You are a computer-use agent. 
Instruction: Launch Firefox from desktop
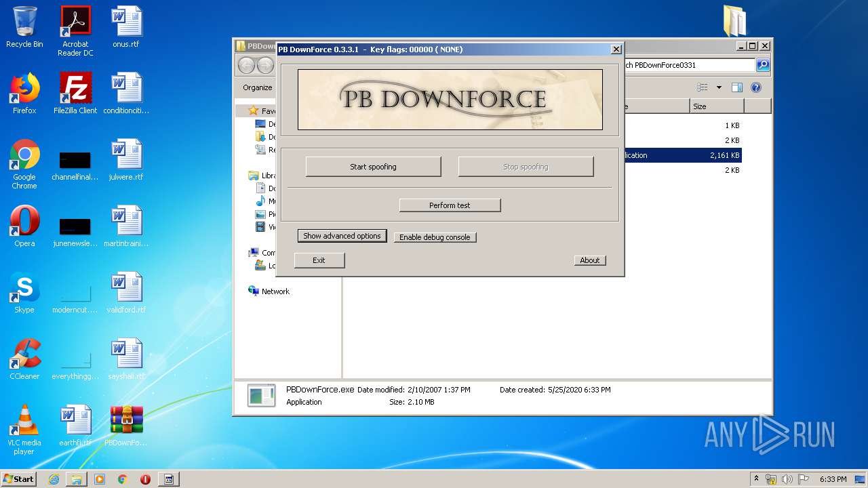(x=24, y=94)
